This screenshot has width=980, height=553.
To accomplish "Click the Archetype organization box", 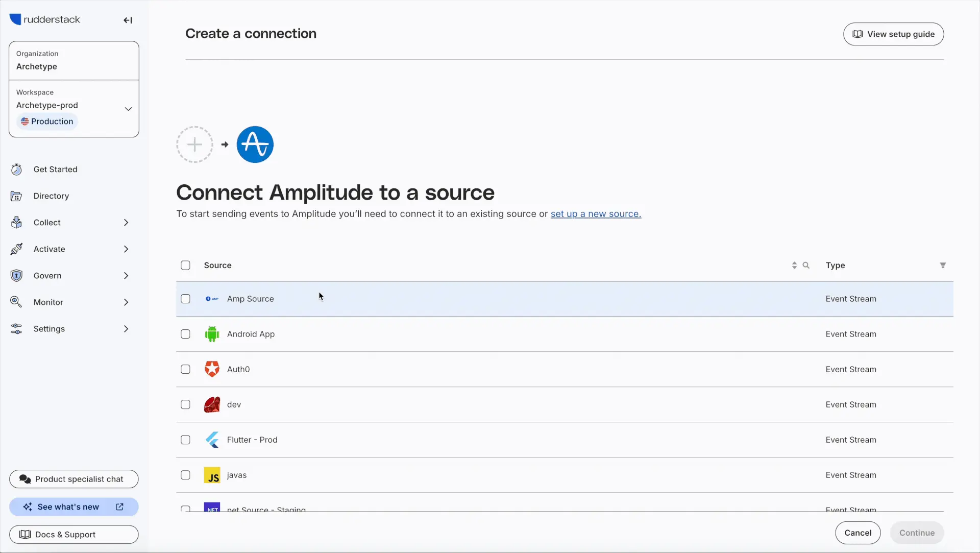I will [74, 60].
